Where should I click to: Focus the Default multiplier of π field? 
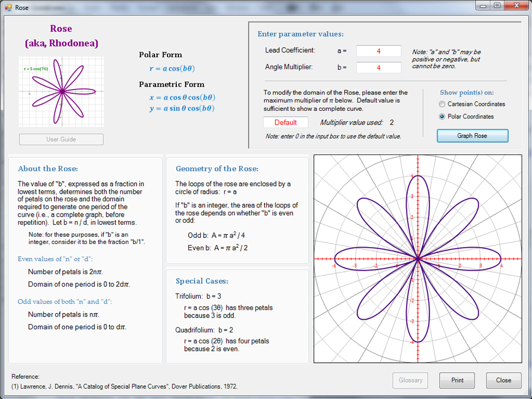pos(285,122)
